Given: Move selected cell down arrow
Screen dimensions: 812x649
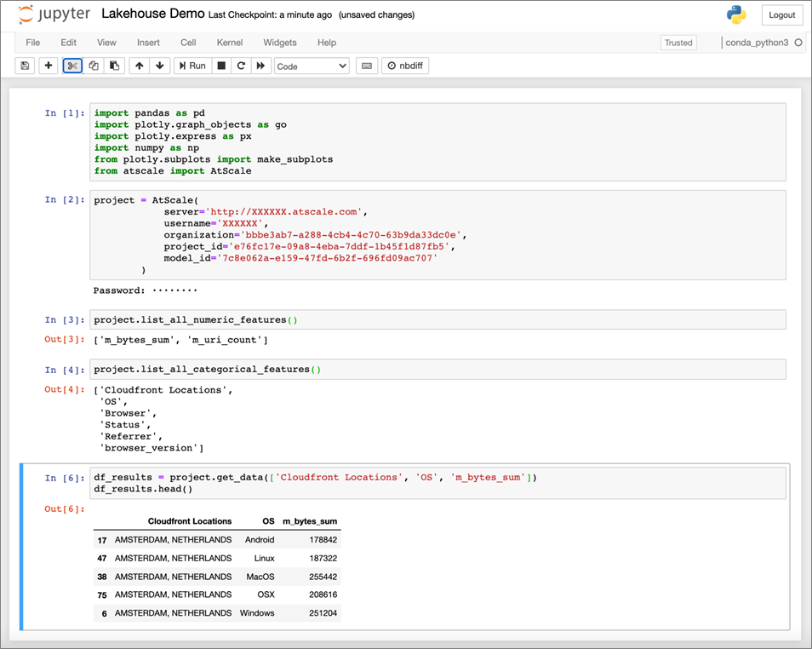Looking at the screenshot, I should (x=160, y=66).
